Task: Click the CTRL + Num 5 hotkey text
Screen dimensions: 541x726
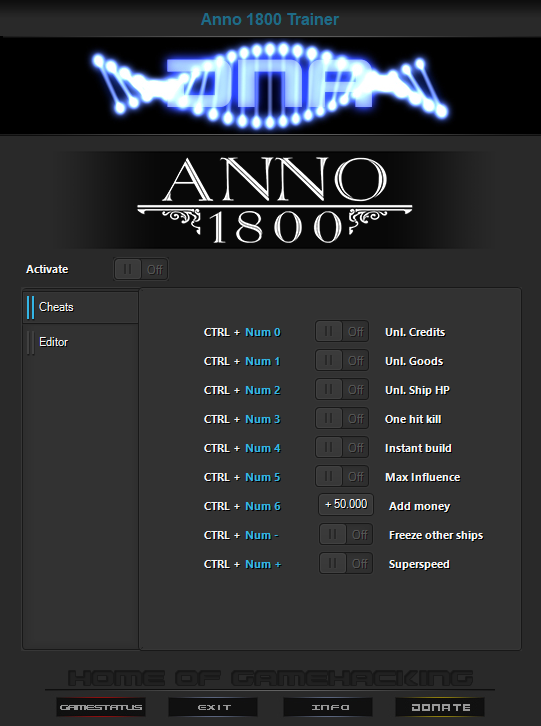Action: tap(242, 477)
